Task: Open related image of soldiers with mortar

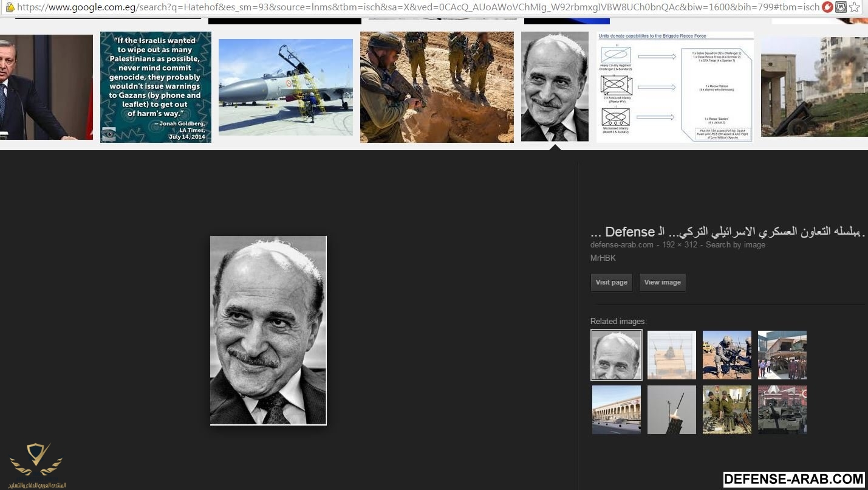Action: (726, 355)
